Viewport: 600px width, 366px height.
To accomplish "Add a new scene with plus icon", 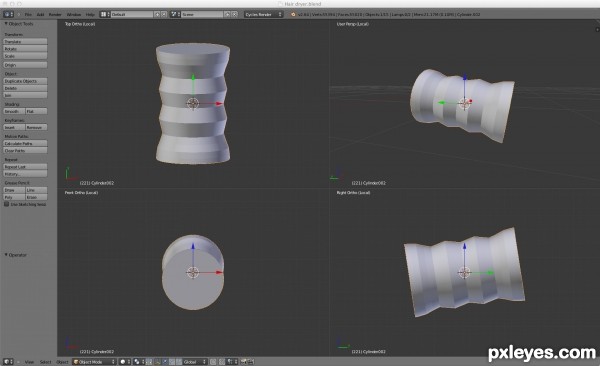I will point(227,14).
